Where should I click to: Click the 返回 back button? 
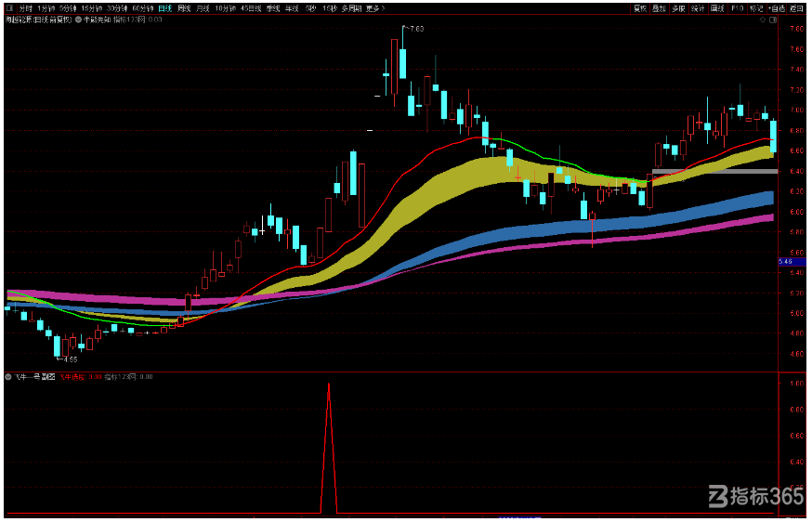tap(796, 8)
